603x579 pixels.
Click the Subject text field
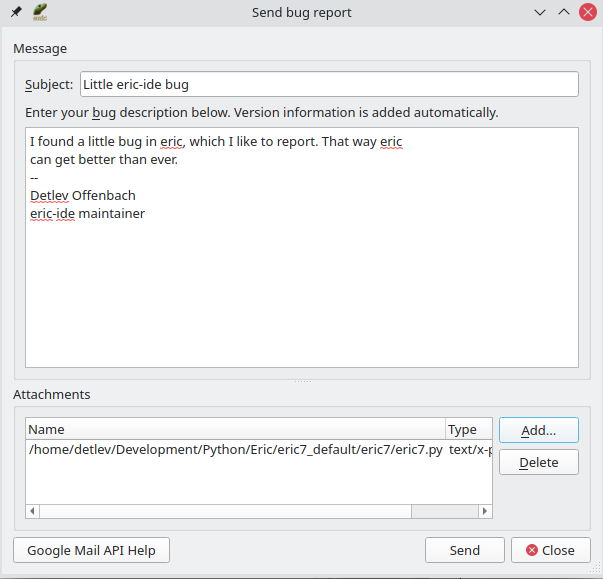tap(329, 84)
